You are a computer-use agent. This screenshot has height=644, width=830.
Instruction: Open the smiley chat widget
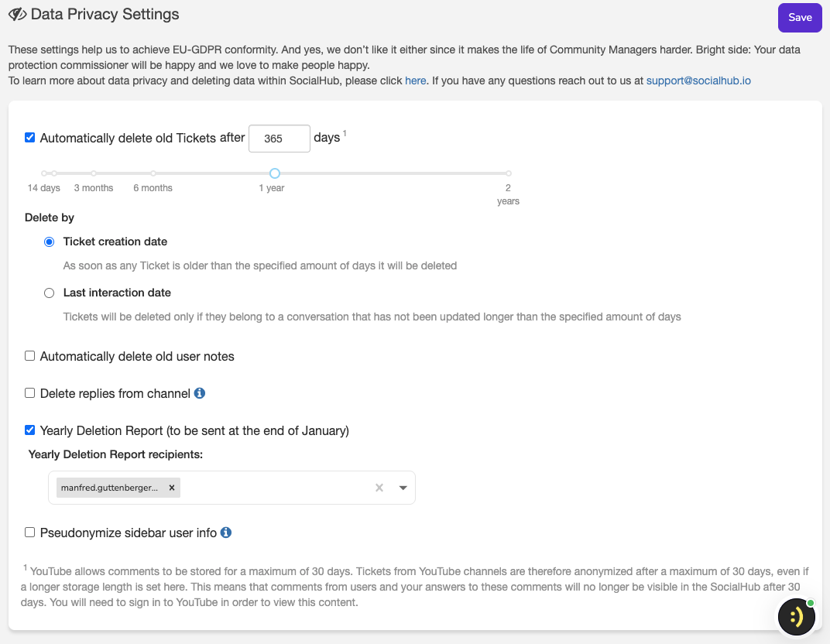pos(796,616)
